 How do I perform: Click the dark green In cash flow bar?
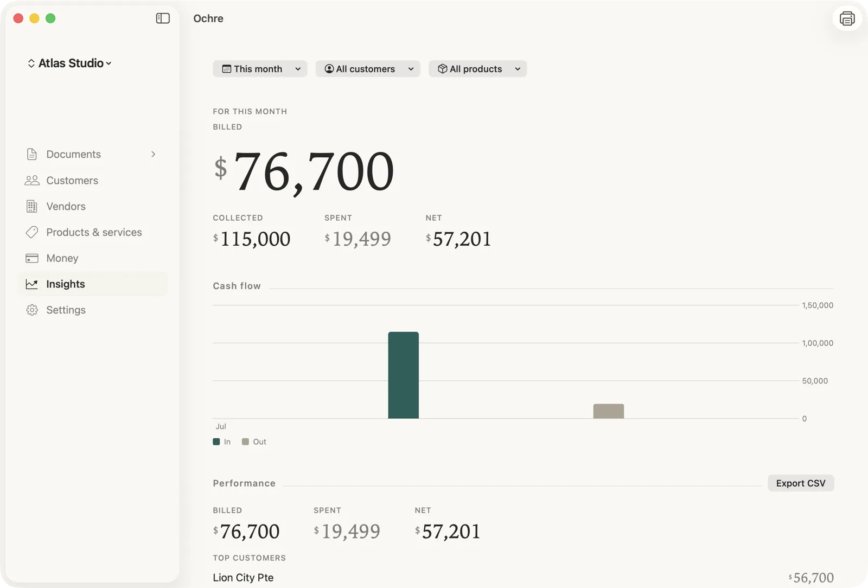[403, 375]
